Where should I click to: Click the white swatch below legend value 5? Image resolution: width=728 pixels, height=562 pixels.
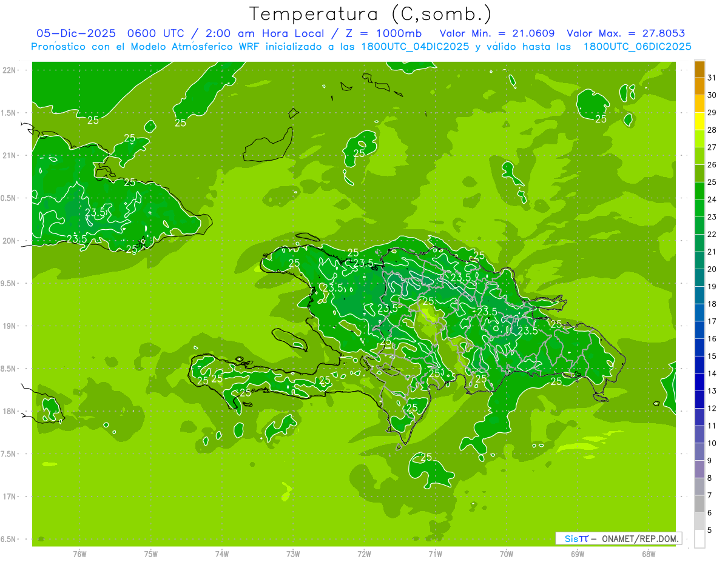click(699, 539)
